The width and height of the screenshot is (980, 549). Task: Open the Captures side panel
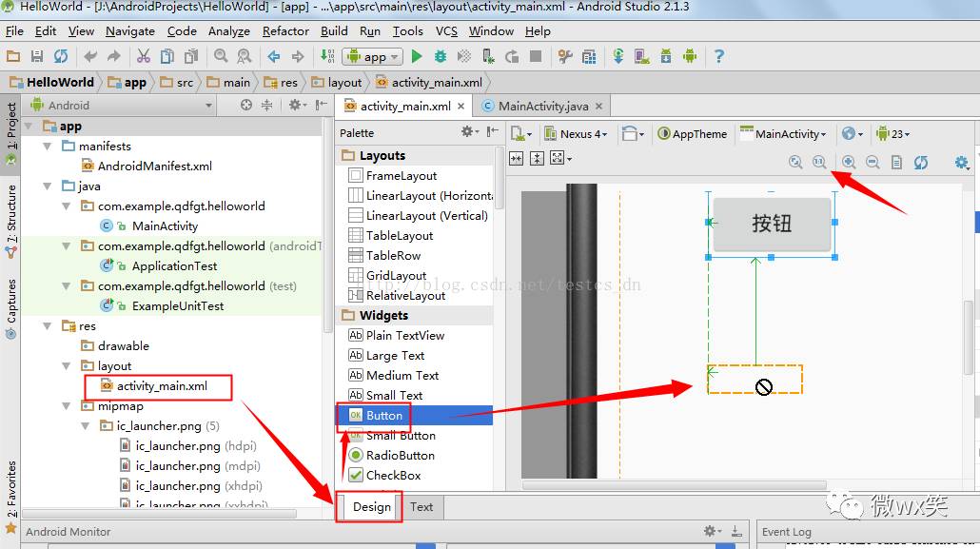pyautogui.click(x=10, y=309)
